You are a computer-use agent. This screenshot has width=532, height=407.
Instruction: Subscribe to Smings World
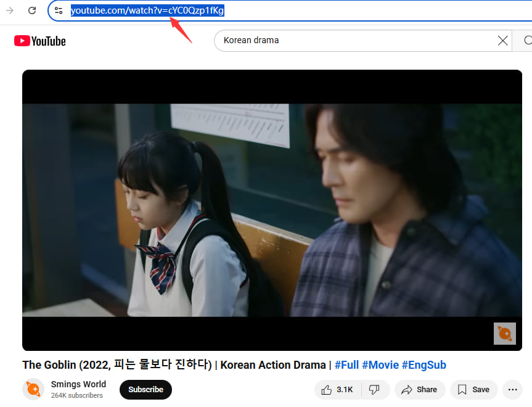(x=145, y=390)
